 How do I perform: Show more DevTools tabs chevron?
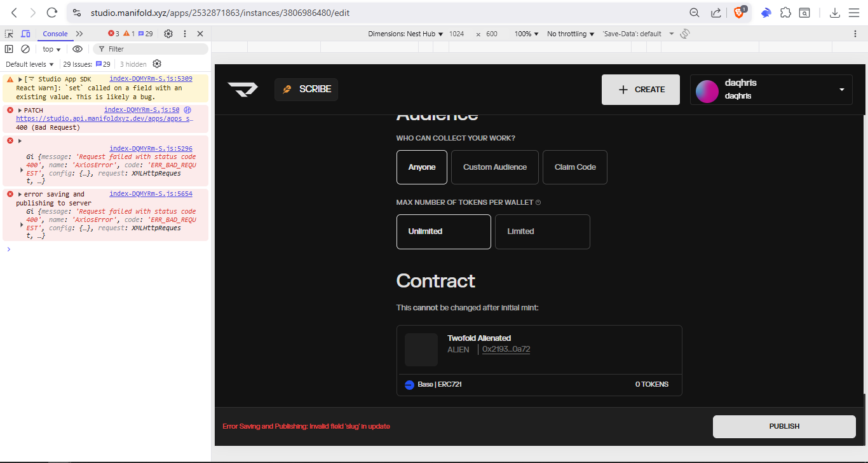click(x=79, y=34)
